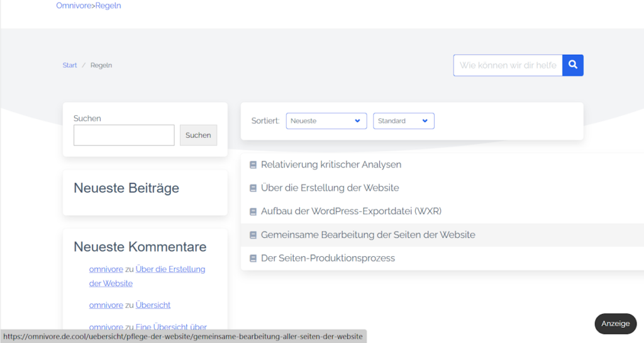Open article Über die Erstellung der Website

(330, 188)
